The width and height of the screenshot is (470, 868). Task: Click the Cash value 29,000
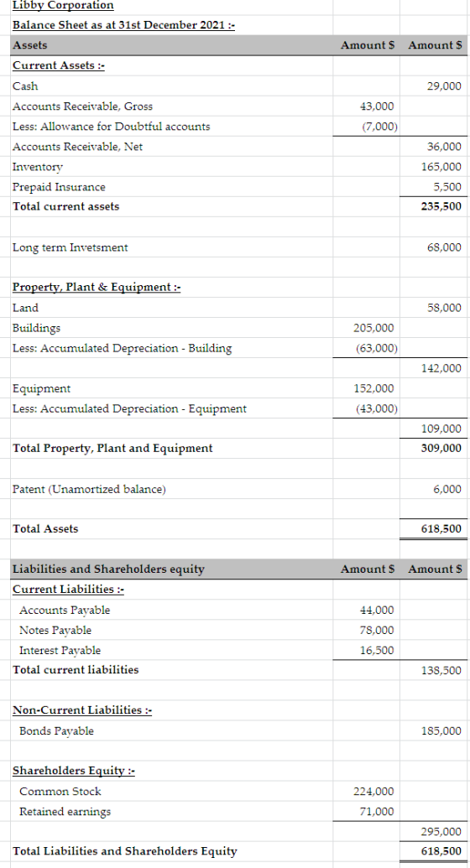point(444,86)
